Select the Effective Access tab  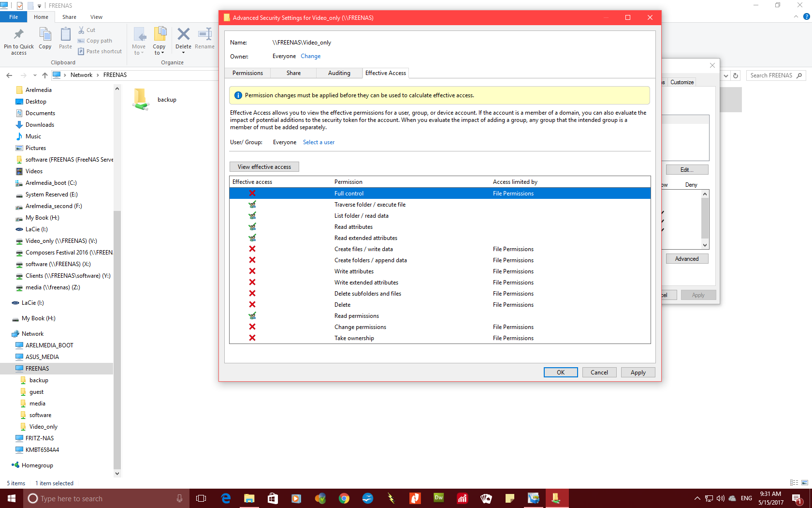(386, 73)
